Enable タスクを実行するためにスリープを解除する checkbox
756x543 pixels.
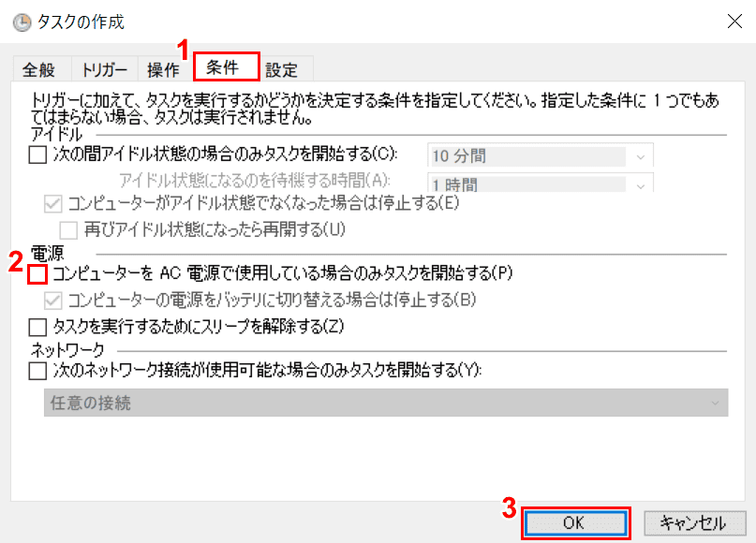(x=37, y=327)
